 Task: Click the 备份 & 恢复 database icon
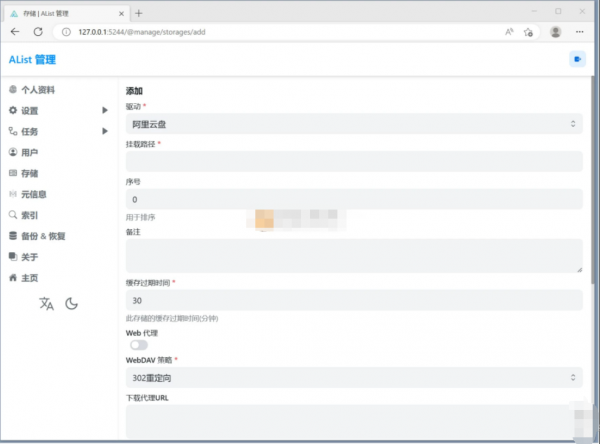pyautogui.click(x=13, y=236)
